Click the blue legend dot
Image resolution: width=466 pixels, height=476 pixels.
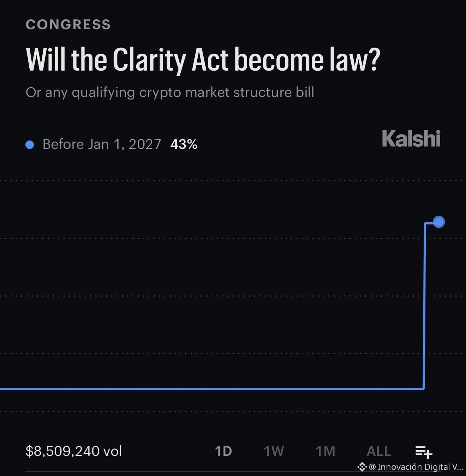[x=30, y=144]
